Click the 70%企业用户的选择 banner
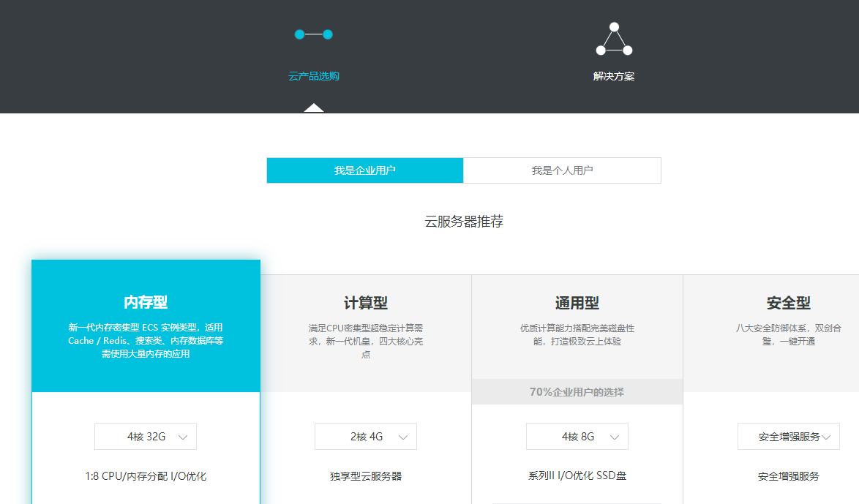The height and width of the screenshot is (504, 859). [x=577, y=391]
